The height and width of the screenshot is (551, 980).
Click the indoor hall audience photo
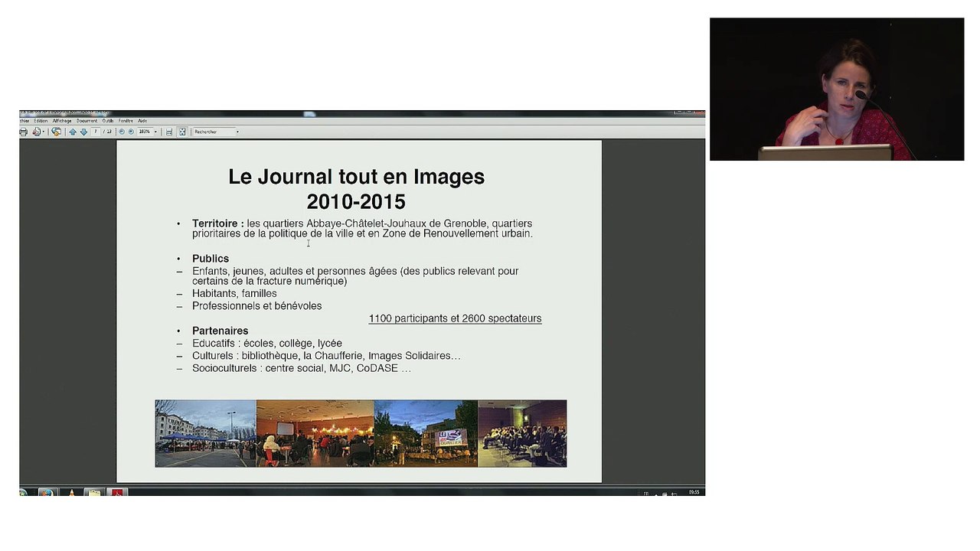tap(315, 433)
